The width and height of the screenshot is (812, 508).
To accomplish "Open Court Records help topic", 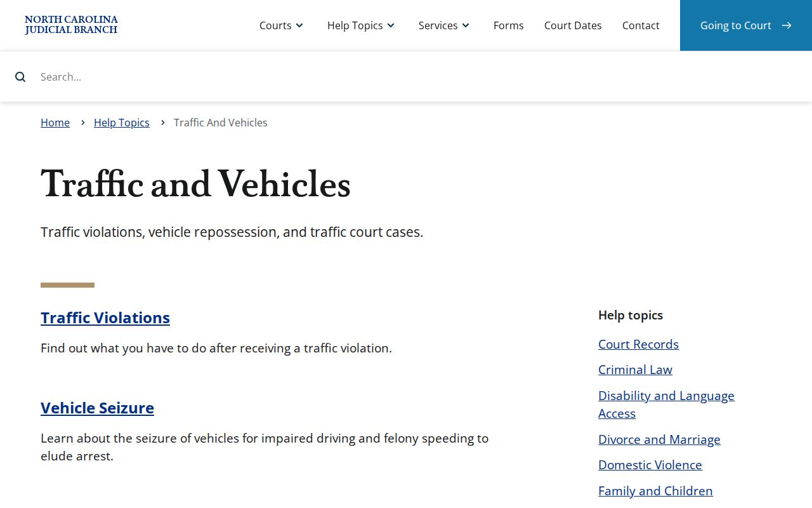I will click(x=638, y=344).
